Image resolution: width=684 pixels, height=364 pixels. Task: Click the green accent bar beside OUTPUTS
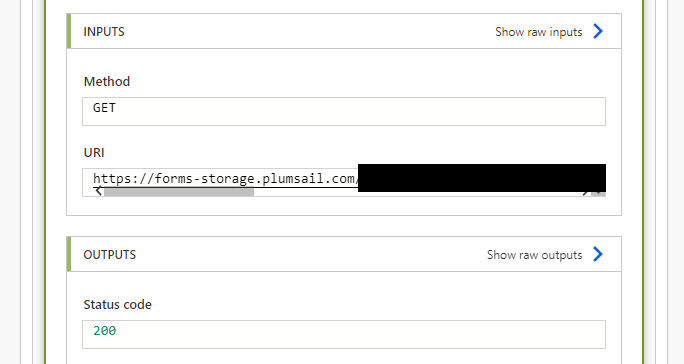[x=68, y=254]
